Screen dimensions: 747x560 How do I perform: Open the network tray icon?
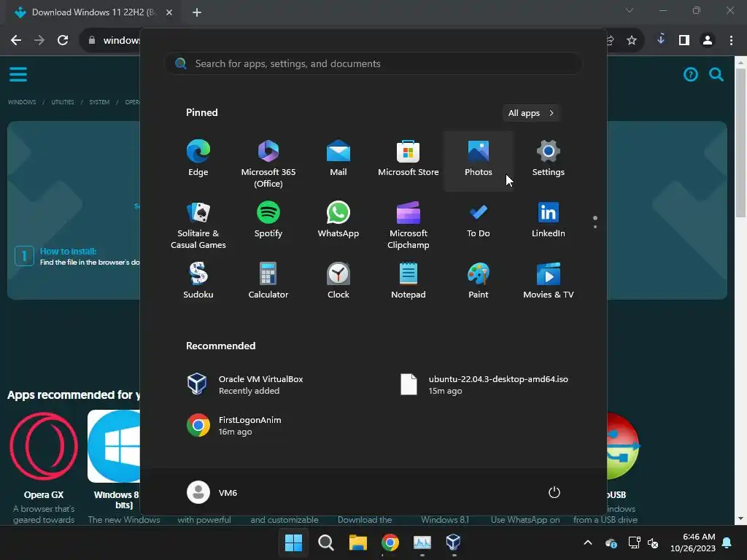click(x=634, y=542)
